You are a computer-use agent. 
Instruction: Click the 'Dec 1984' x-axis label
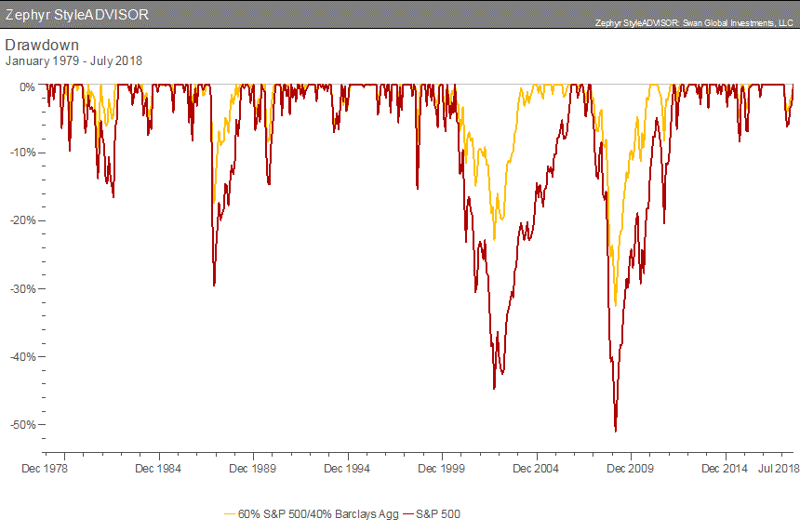pos(158,468)
